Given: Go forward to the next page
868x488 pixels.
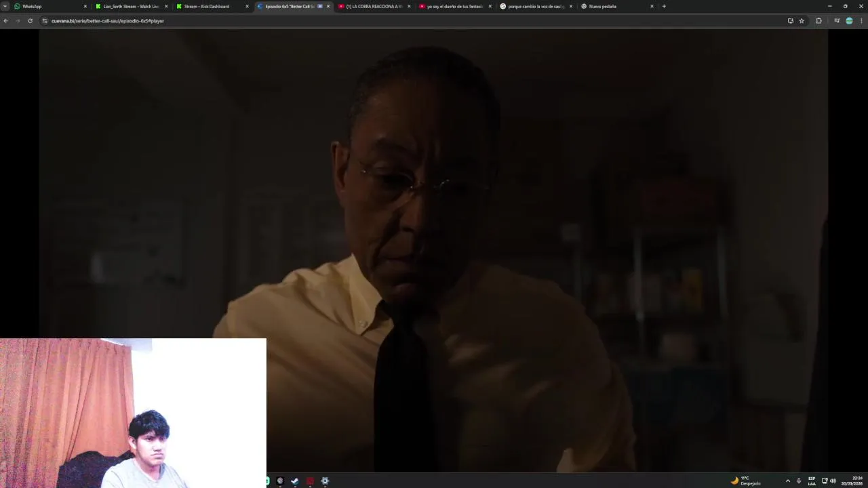Looking at the screenshot, I should click(x=18, y=21).
